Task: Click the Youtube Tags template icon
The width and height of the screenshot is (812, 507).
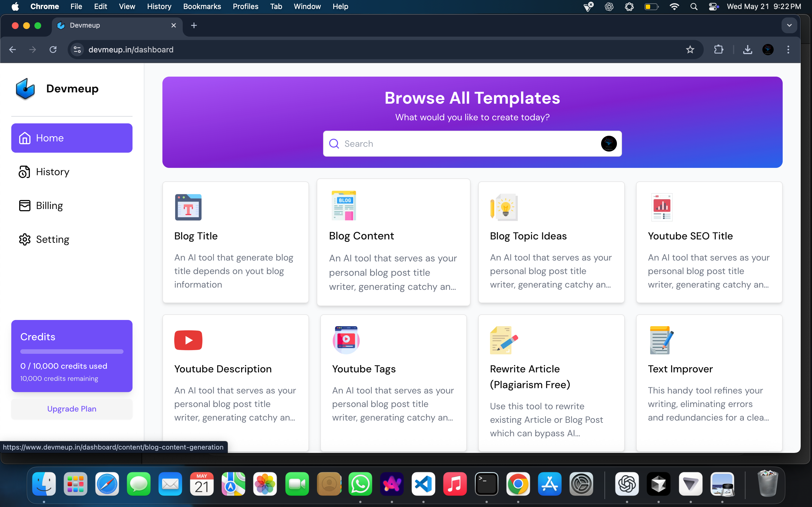Action: pos(346,340)
